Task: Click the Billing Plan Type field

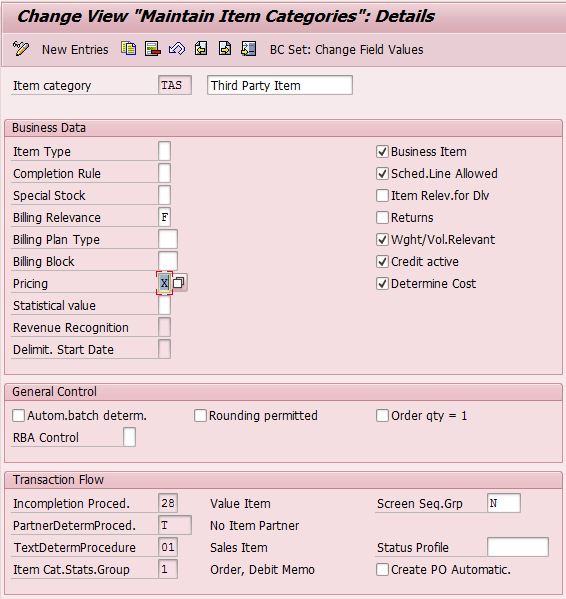Action: [x=168, y=240]
